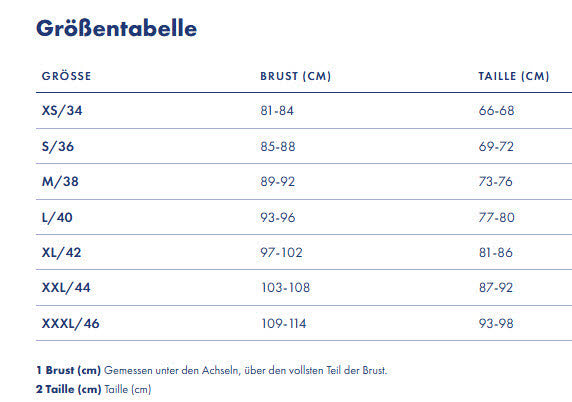Click the Größentabelle heading

pyautogui.click(x=116, y=28)
